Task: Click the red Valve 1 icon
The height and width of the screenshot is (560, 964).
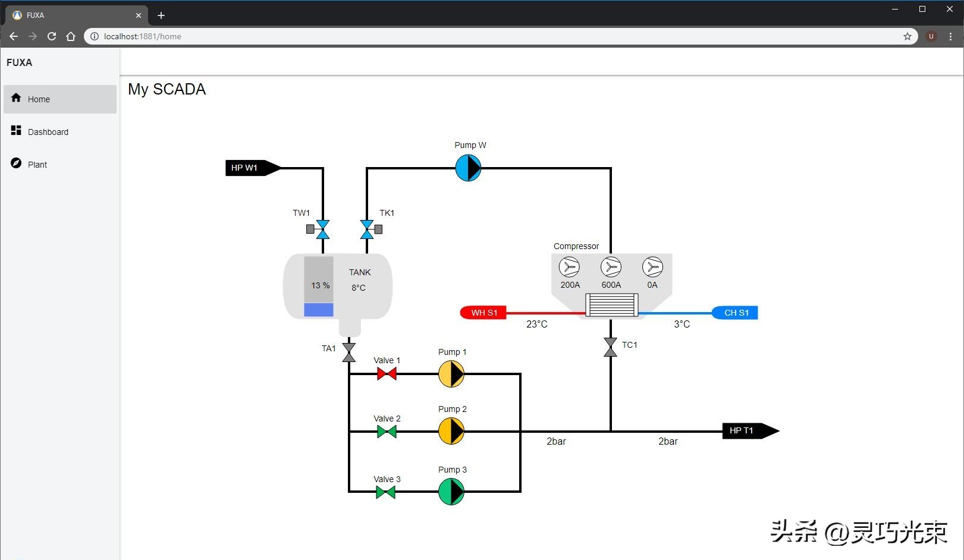Action: [x=387, y=374]
